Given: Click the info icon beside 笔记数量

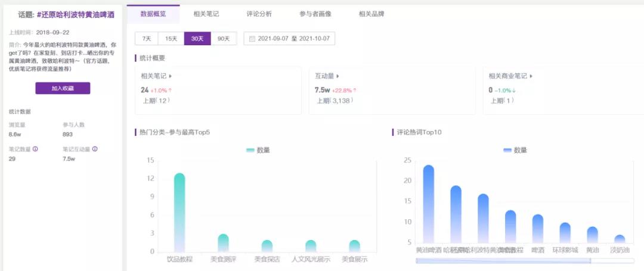Looking at the screenshot, I should click(35, 149).
